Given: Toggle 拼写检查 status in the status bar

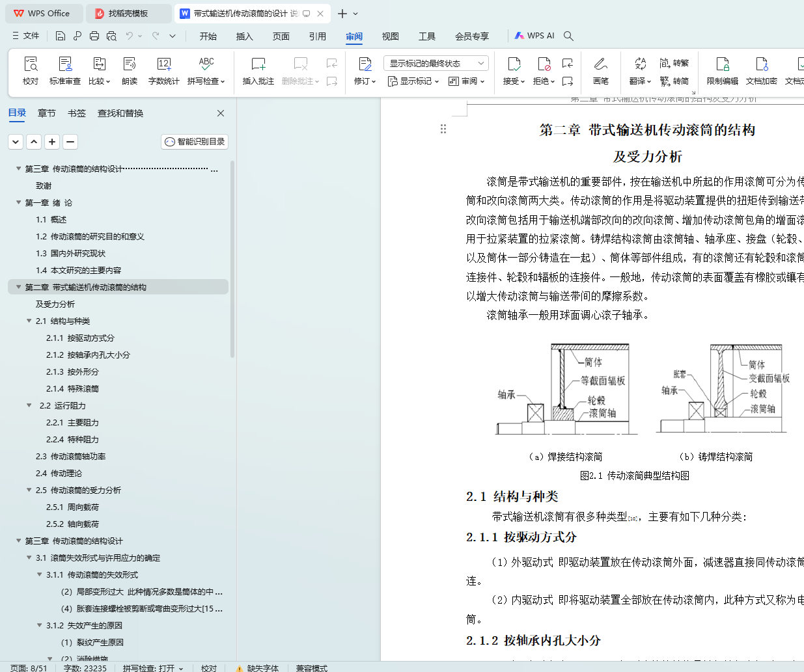Looking at the screenshot, I should [154, 667].
